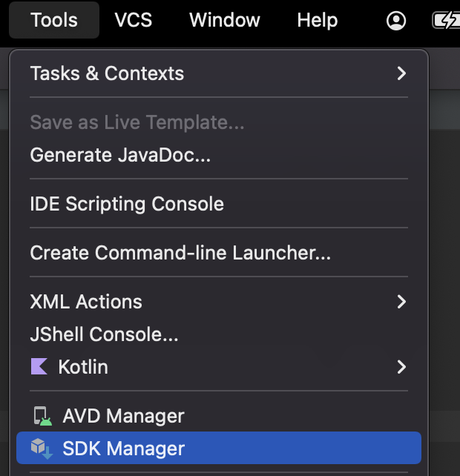The width and height of the screenshot is (460, 476).
Task: Open the Tasks & Contexts submenu
Action: coord(219,73)
